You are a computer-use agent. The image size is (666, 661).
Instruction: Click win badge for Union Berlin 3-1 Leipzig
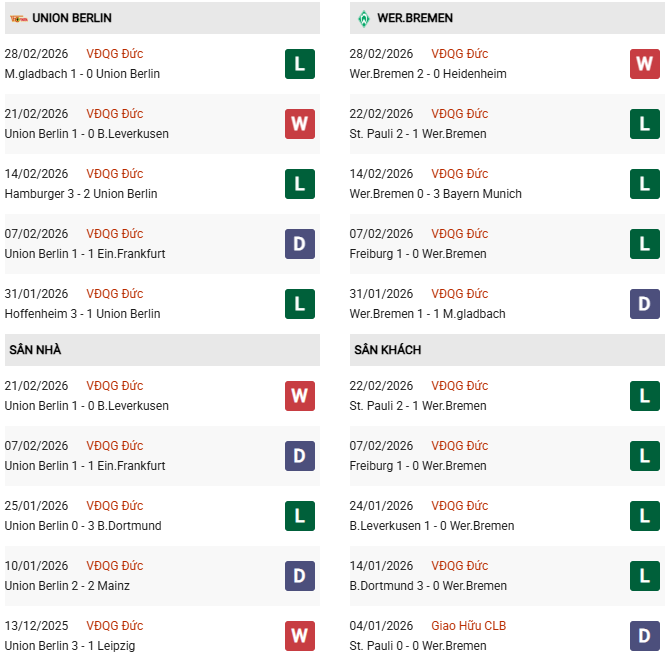tap(300, 636)
